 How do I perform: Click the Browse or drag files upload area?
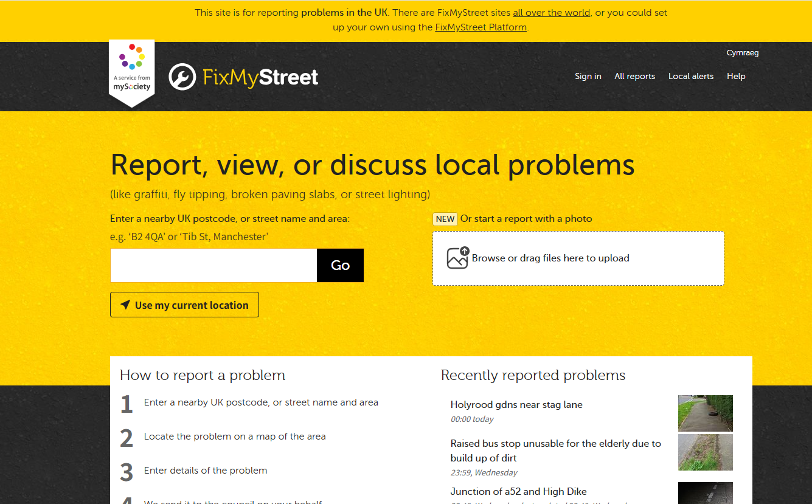[578, 258]
